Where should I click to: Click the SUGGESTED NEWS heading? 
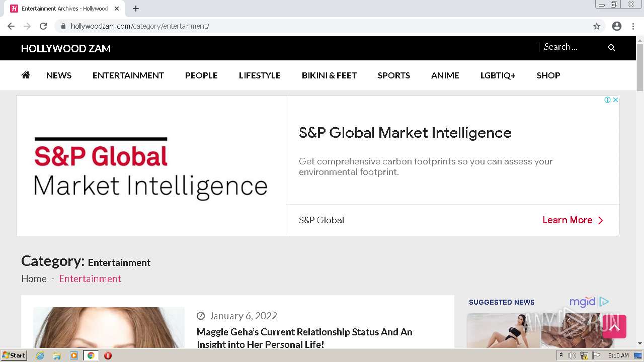pyautogui.click(x=502, y=302)
